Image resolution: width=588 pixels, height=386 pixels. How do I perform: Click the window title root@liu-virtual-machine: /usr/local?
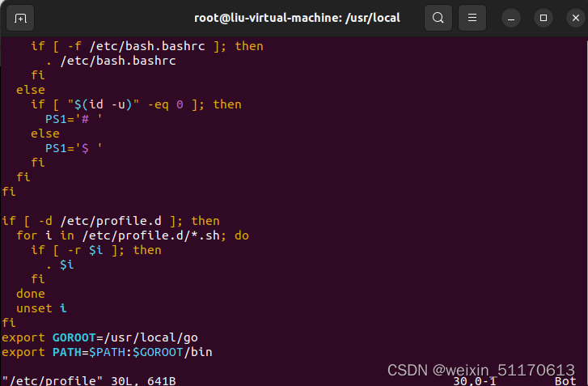point(297,18)
